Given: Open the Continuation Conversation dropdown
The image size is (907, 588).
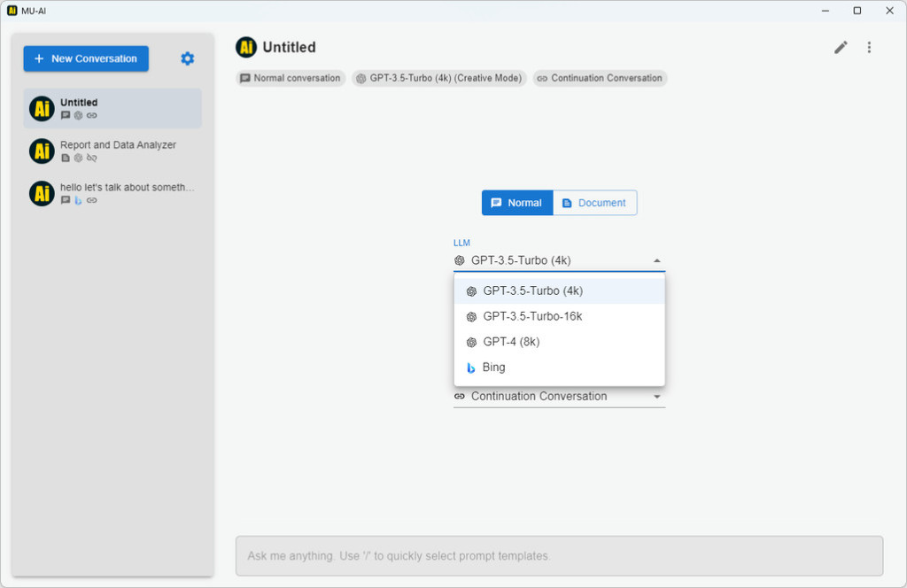Looking at the screenshot, I should [x=560, y=397].
